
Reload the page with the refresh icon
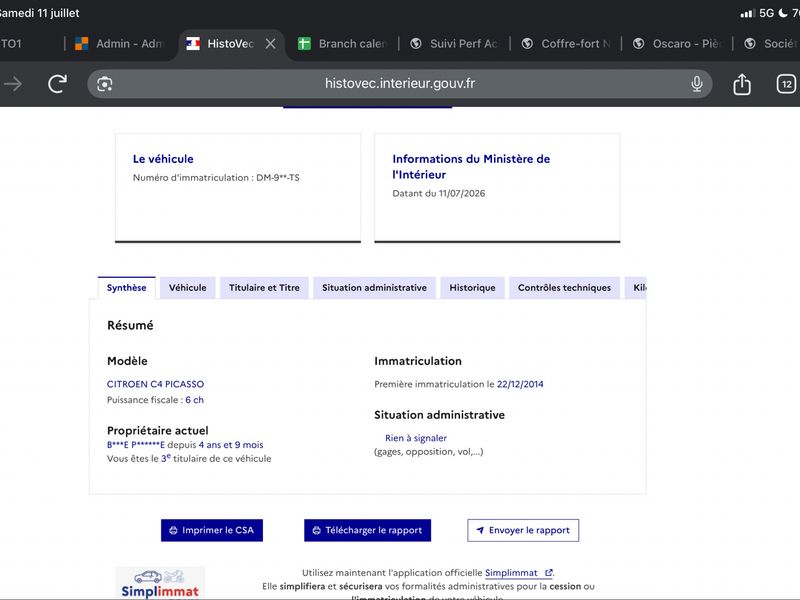57,84
